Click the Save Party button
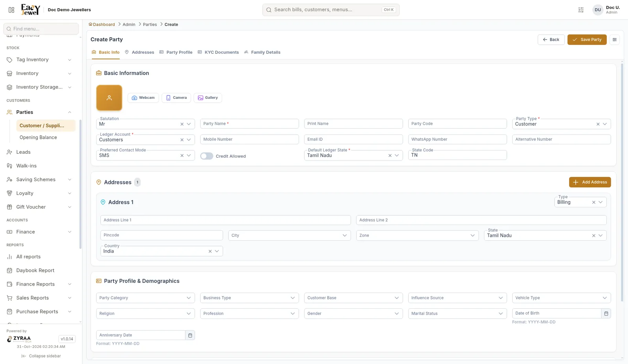628x364 pixels. coord(587,40)
